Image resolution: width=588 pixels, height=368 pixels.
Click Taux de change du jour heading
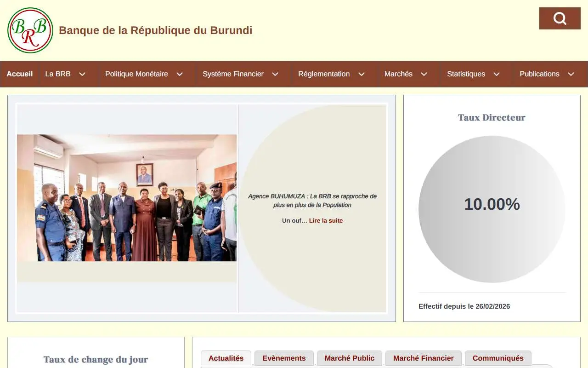point(96,360)
